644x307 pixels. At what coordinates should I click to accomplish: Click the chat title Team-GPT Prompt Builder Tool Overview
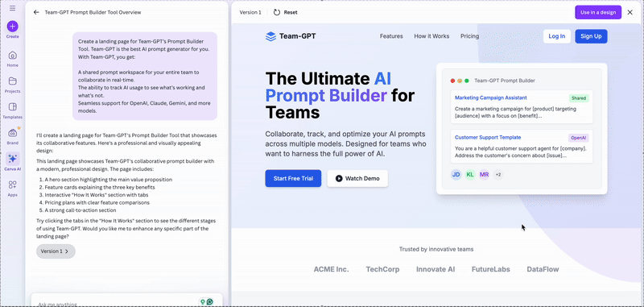point(93,12)
